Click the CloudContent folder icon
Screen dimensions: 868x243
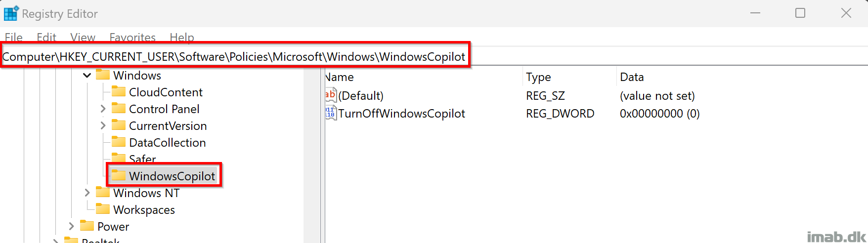(119, 92)
